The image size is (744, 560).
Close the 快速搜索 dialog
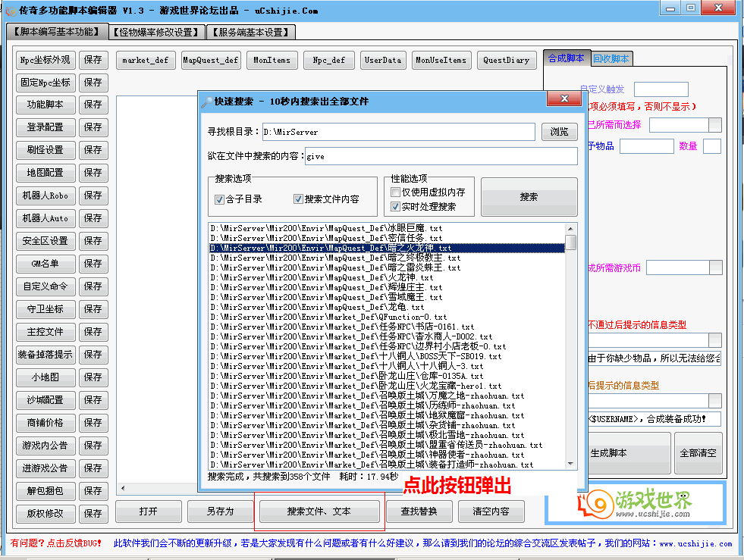tap(564, 99)
